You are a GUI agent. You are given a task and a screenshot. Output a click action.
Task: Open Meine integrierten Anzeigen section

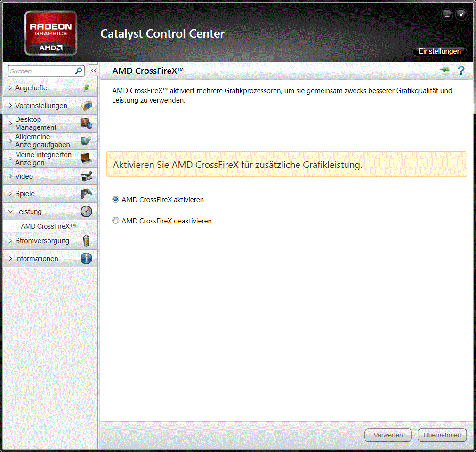tap(43, 159)
